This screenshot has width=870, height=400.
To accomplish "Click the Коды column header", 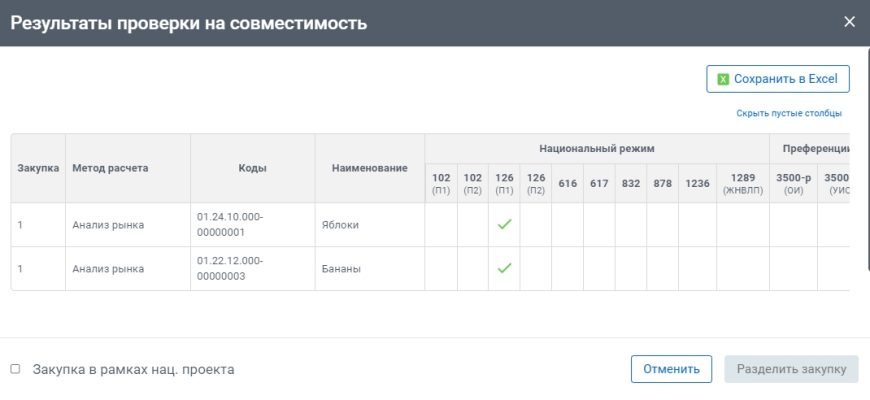I will 252,168.
